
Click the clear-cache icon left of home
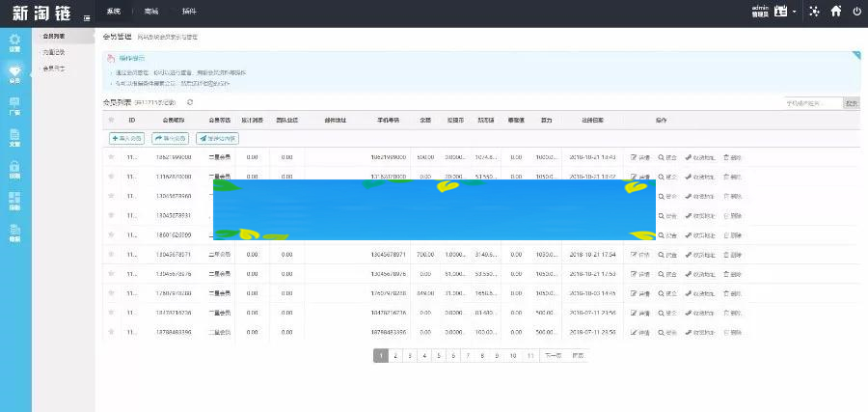pos(815,12)
